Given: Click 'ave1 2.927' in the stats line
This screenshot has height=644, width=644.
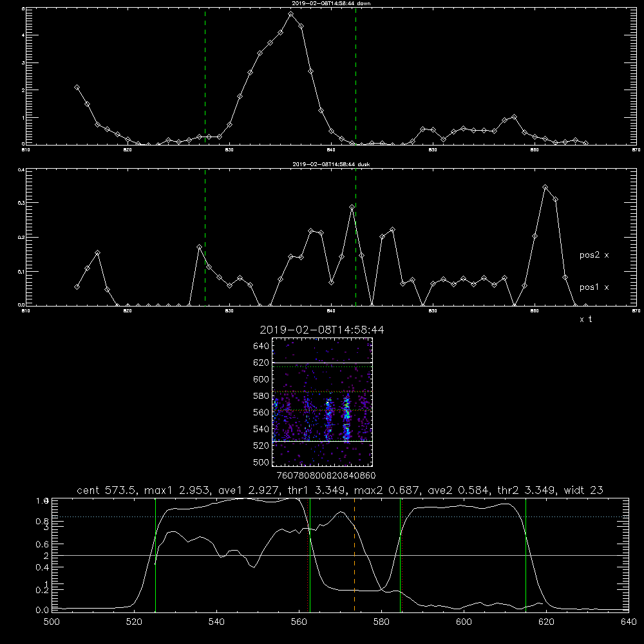Looking at the screenshot, I should point(249,490).
